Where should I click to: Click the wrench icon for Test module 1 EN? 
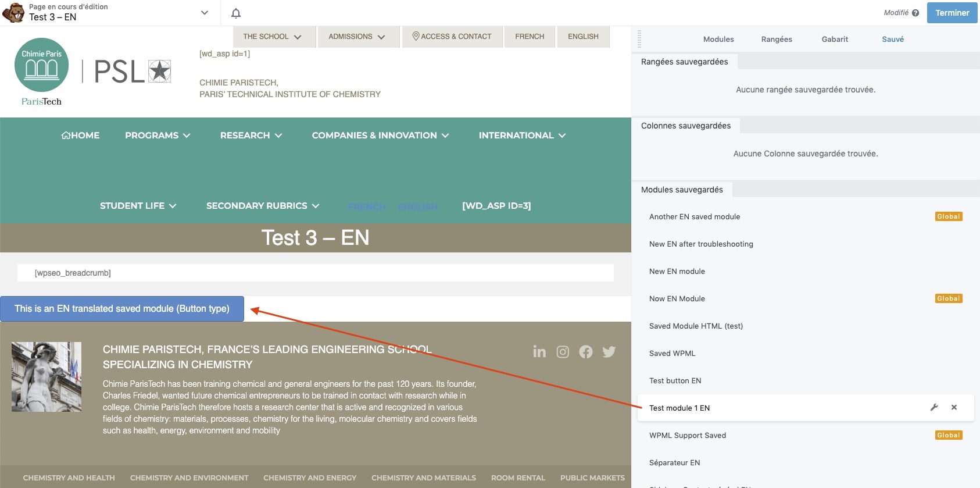click(x=934, y=408)
